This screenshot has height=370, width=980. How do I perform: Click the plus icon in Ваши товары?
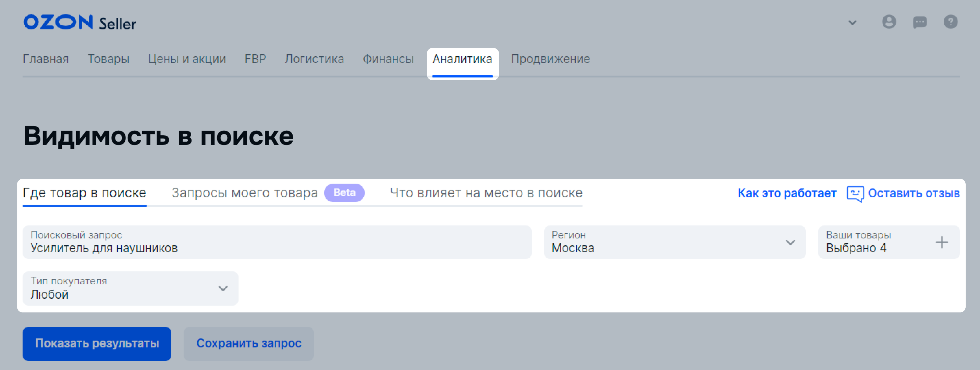point(941,242)
